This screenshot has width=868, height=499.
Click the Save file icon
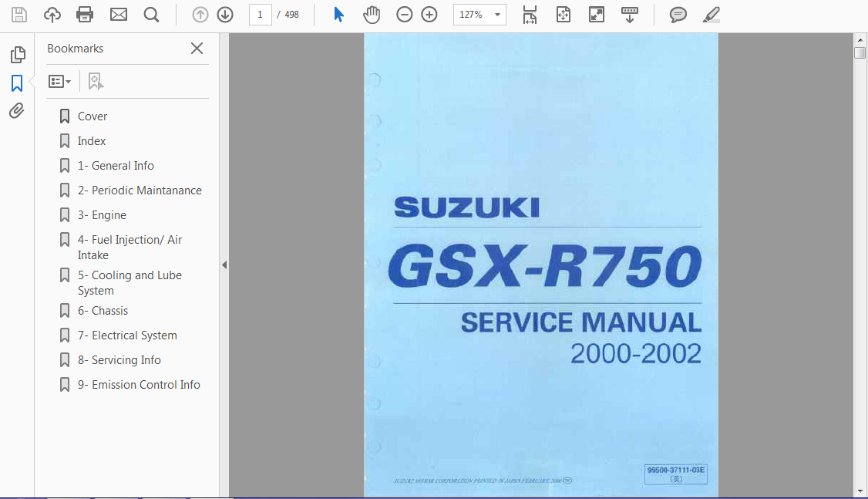[x=19, y=15]
